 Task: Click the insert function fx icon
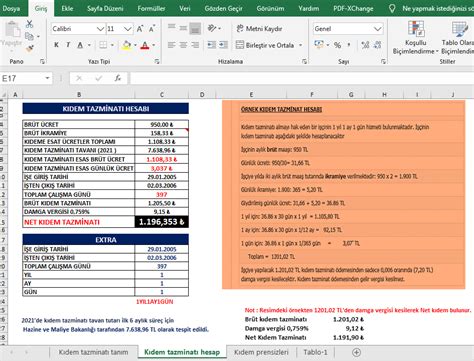[x=118, y=78]
